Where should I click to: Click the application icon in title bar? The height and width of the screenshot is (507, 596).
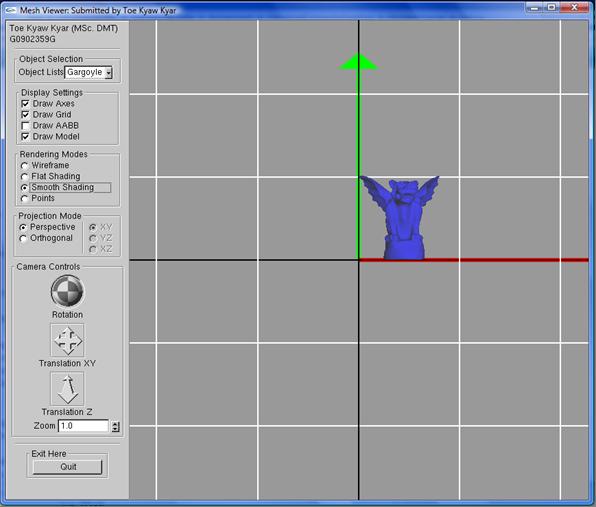click(x=10, y=10)
